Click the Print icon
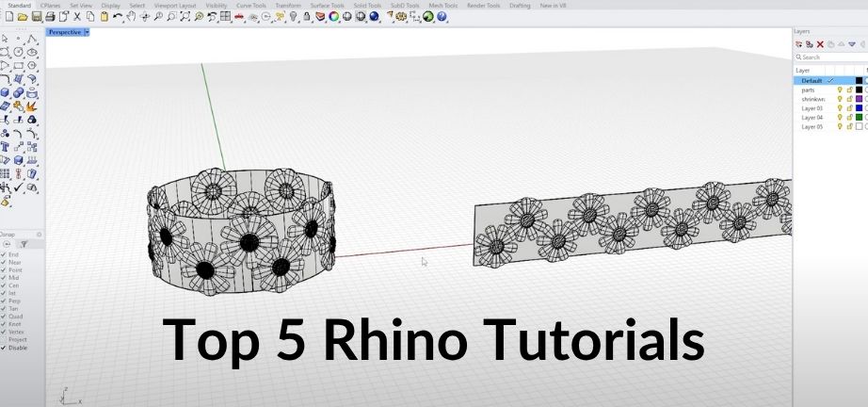This screenshot has width=868, height=407. 50,17
